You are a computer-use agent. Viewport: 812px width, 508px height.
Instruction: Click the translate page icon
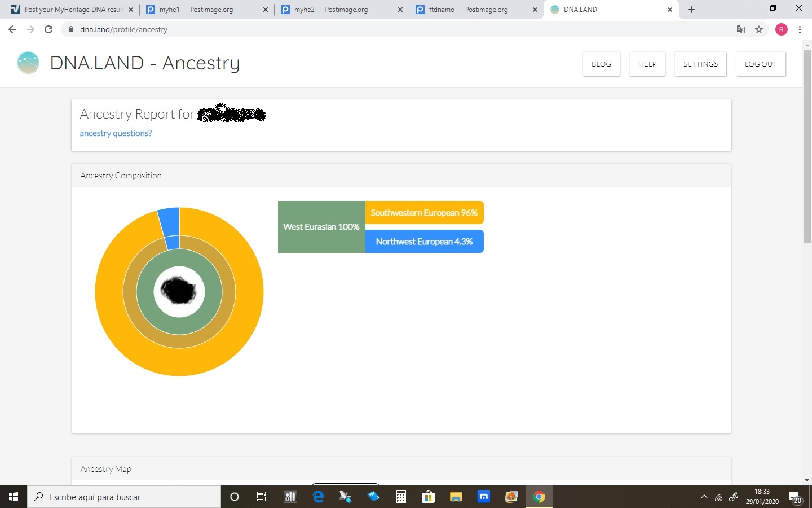pos(741,29)
